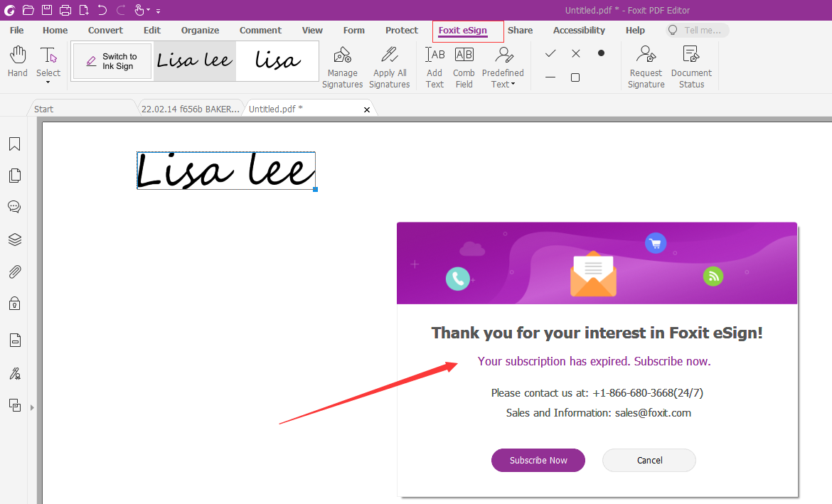Screen dimensions: 832x504
Task: Open the Bookmarks panel
Action: pos(15,144)
